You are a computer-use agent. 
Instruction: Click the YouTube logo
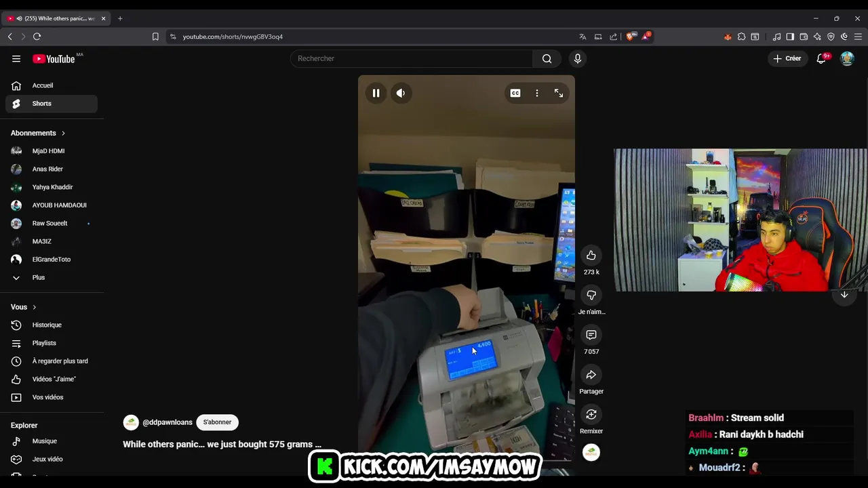tap(54, 59)
